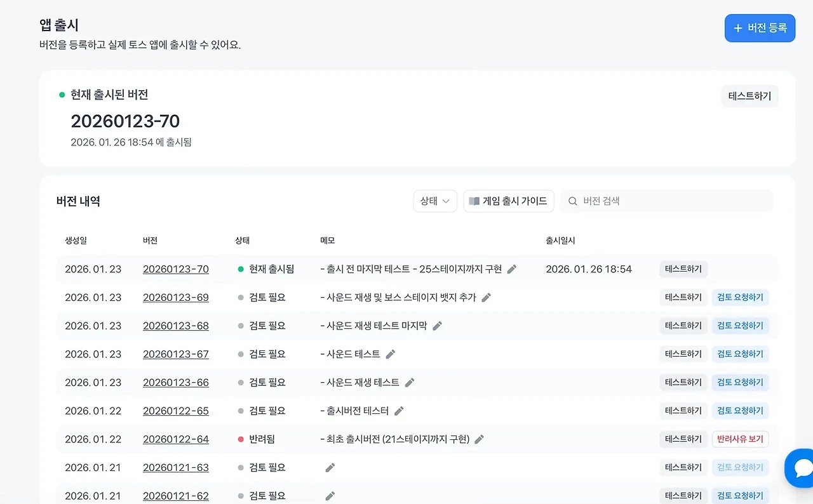Open version link 20260123-68
813x504 pixels.
[176, 326]
